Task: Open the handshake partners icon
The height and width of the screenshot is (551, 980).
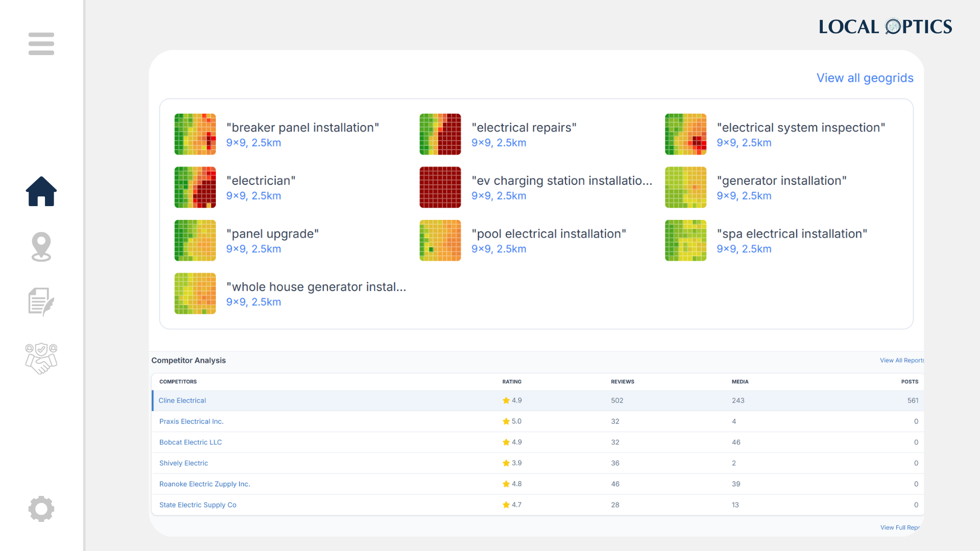Action: 41,358
